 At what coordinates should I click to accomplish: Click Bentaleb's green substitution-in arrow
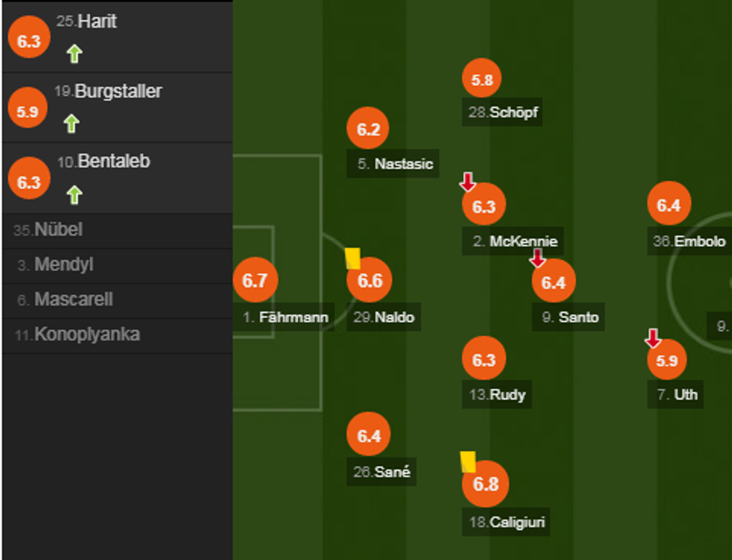coord(74,195)
